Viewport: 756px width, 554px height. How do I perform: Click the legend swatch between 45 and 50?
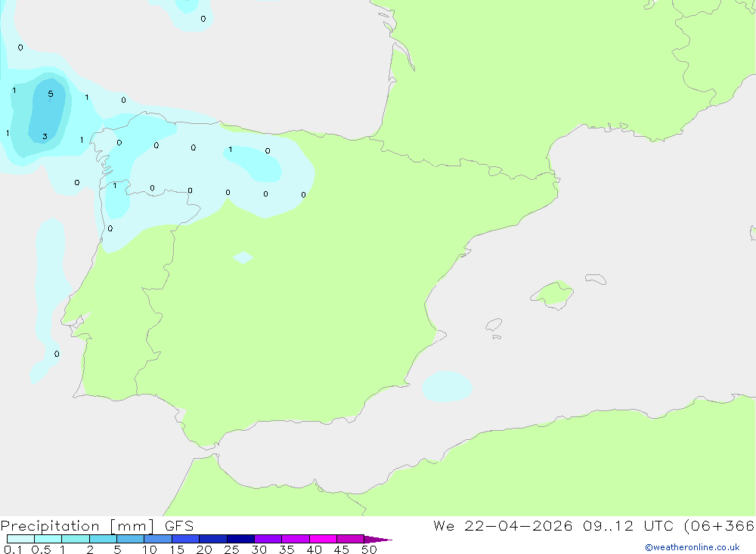[351, 539]
